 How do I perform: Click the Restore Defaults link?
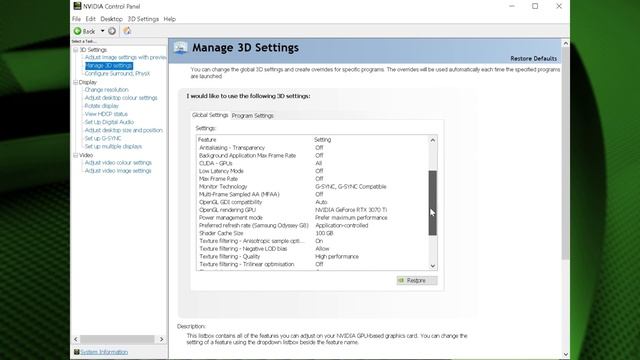(x=533, y=59)
